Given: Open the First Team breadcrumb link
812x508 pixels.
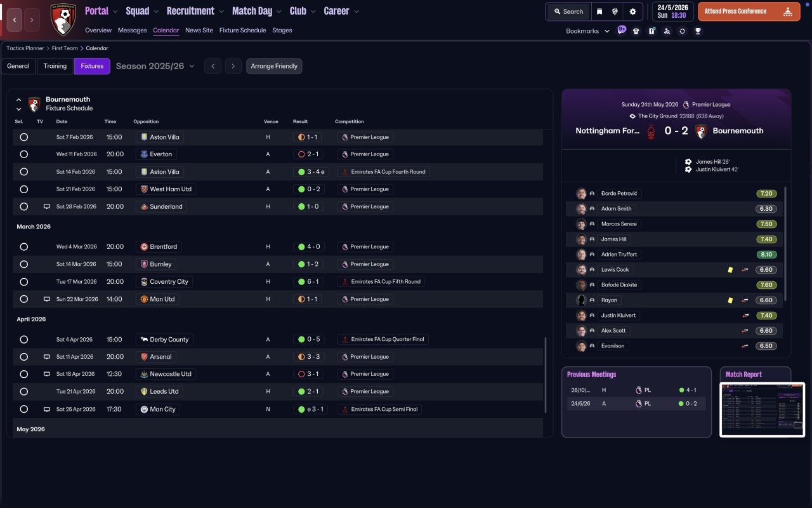Looking at the screenshot, I should tap(65, 48).
